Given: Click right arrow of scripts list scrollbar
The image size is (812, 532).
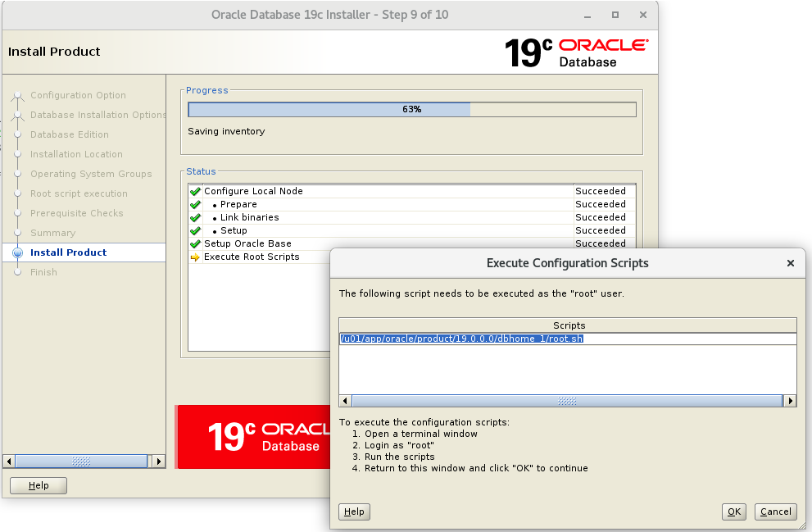Looking at the screenshot, I should point(790,401).
